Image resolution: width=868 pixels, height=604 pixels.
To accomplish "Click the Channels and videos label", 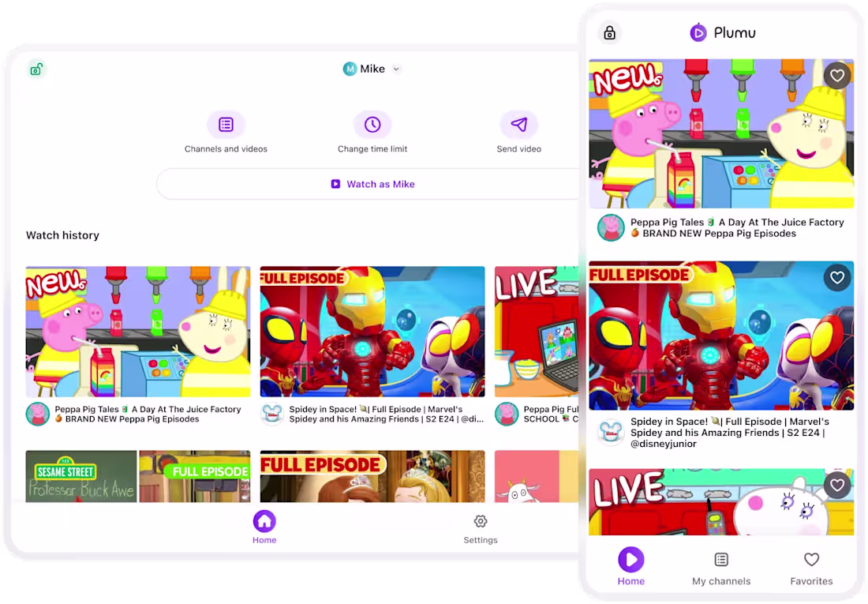I will click(x=226, y=149).
